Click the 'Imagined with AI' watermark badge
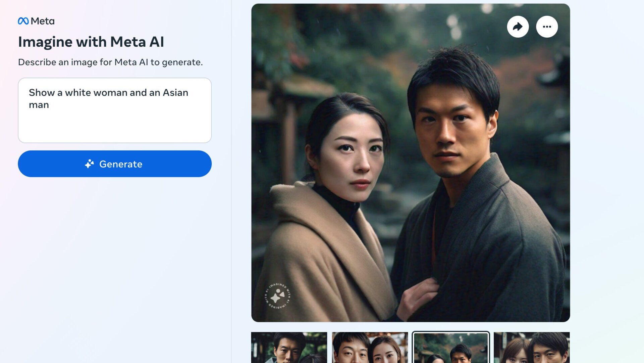 tap(277, 296)
